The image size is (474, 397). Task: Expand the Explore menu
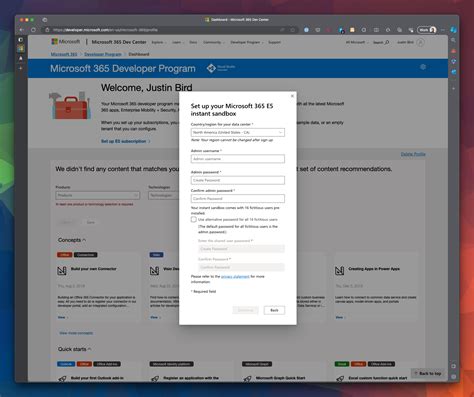click(x=158, y=42)
